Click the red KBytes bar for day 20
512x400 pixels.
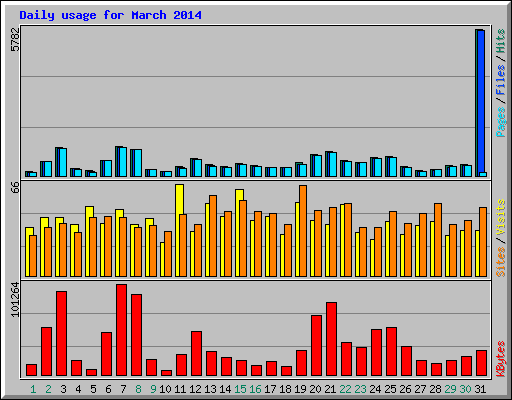click(x=317, y=346)
